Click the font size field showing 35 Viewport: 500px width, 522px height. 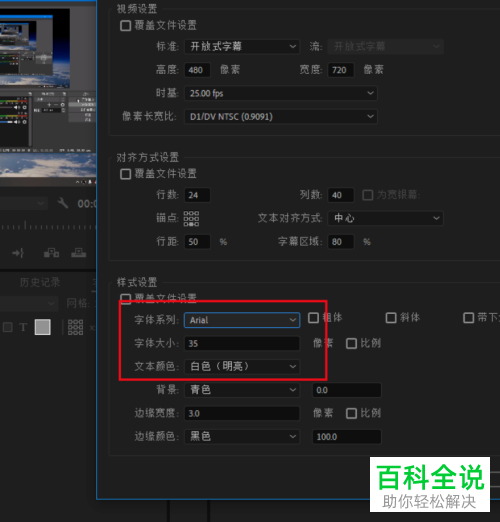click(x=242, y=343)
